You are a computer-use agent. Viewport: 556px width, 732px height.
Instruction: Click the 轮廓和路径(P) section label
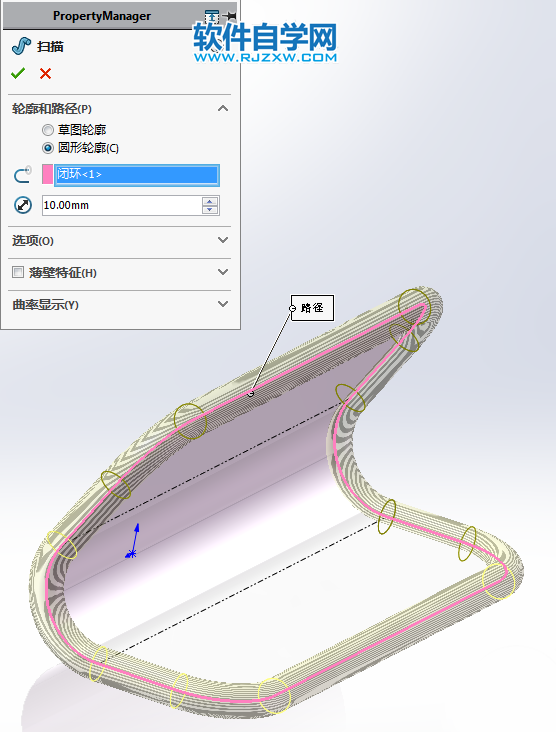52,109
